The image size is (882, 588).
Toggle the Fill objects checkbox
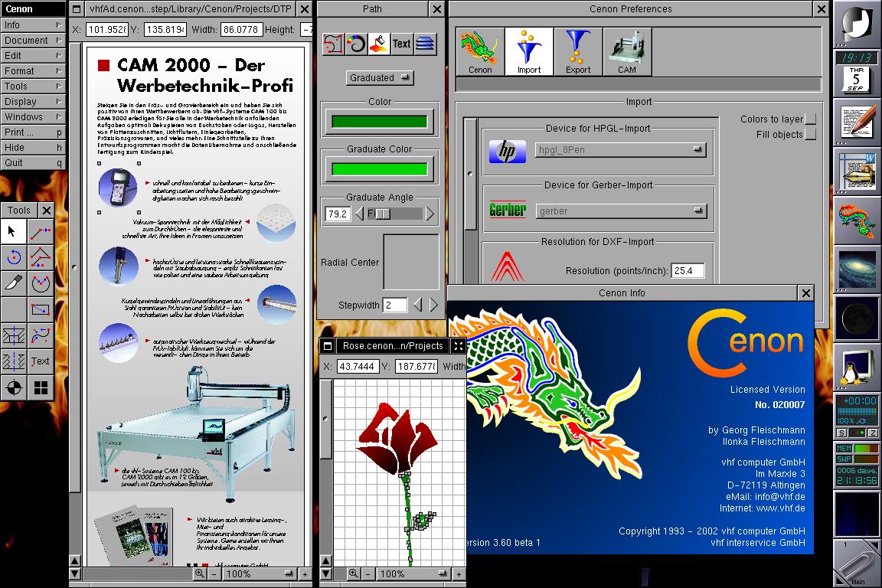point(810,135)
